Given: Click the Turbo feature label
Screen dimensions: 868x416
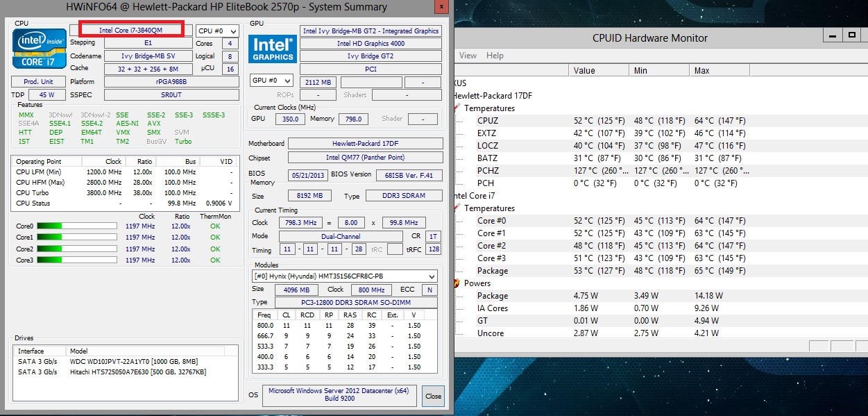Looking at the screenshot, I should coord(183,141).
